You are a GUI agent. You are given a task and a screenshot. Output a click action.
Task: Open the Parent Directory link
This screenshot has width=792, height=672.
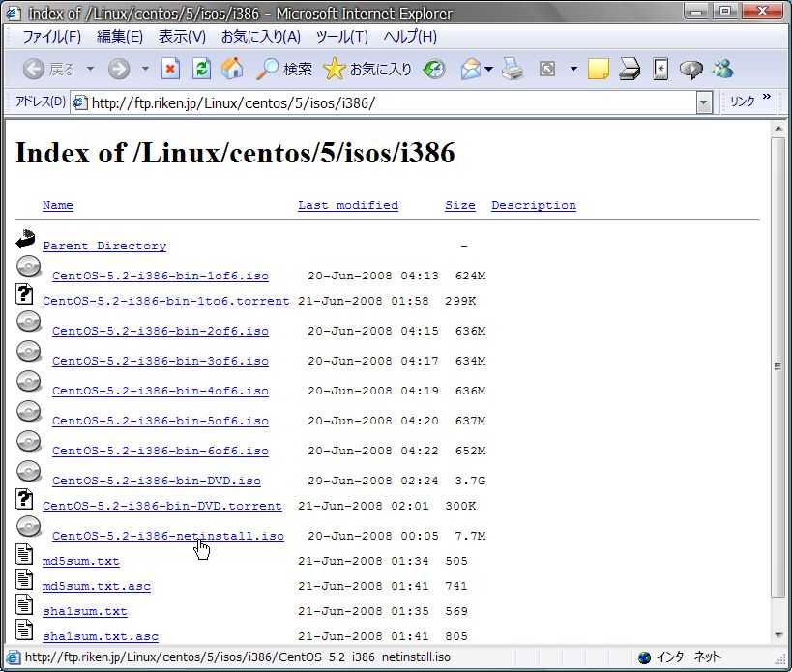click(104, 246)
